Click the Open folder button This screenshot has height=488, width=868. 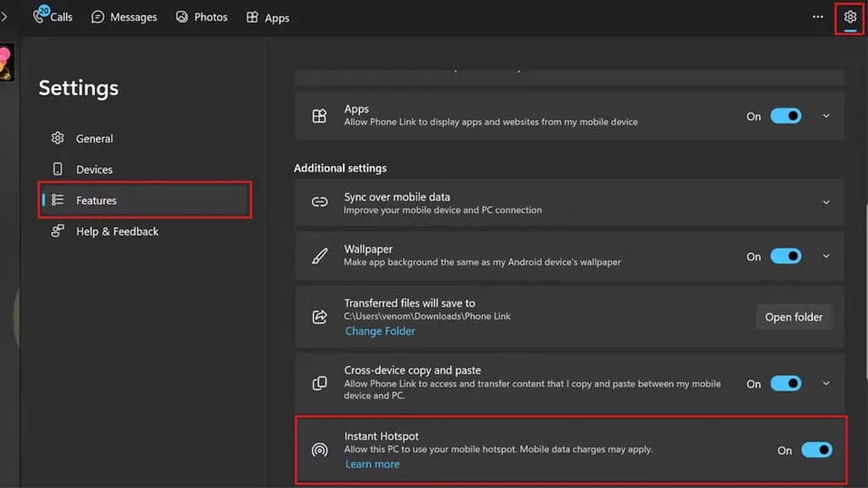pos(793,317)
